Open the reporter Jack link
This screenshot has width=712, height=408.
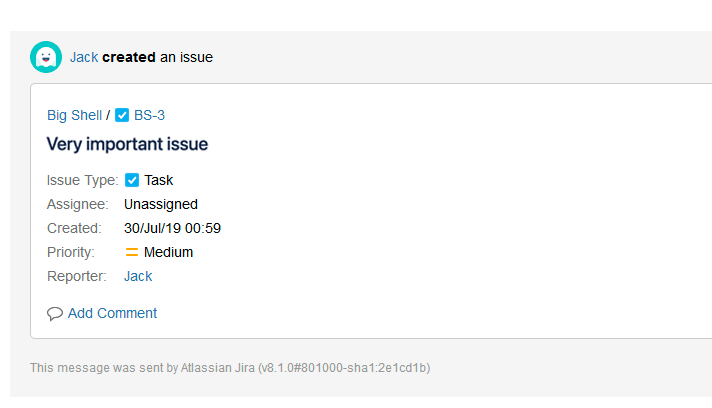138,276
